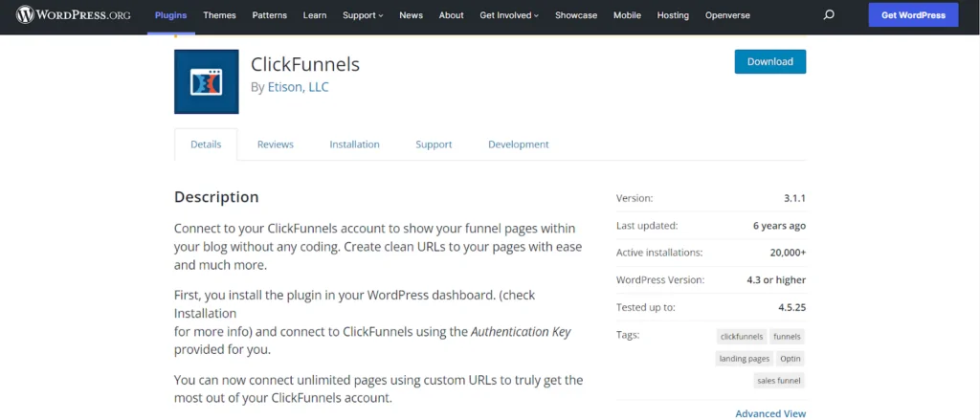This screenshot has height=420, width=980.
Task: Go to Themes in top navigation
Action: (219, 15)
